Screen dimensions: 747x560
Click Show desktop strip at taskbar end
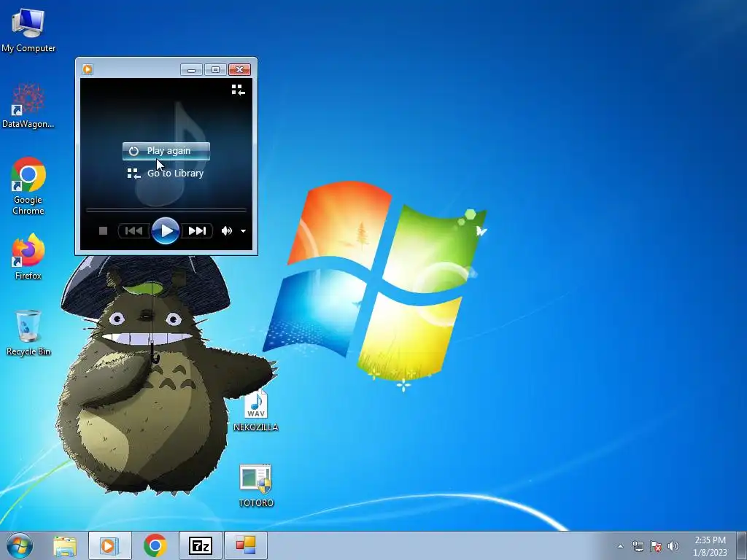click(x=742, y=545)
